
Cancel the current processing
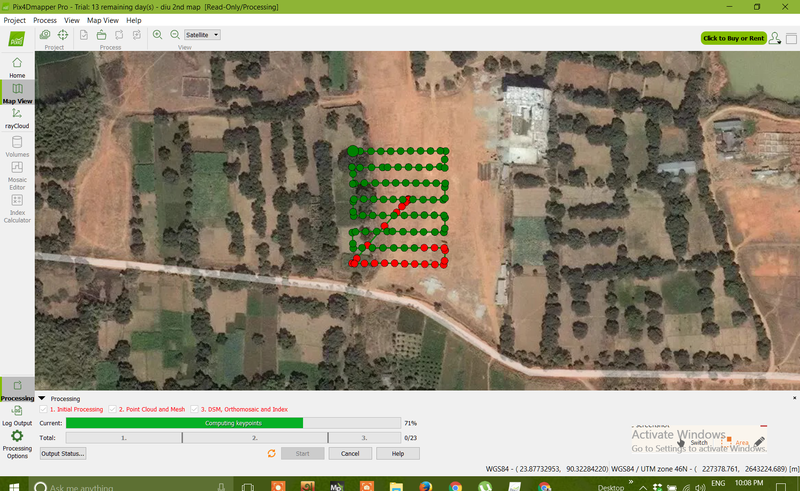[350, 453]
